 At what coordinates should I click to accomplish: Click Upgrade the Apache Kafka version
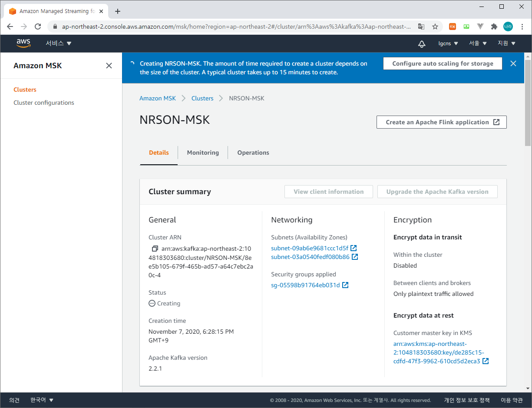click(x=437, y=192)
